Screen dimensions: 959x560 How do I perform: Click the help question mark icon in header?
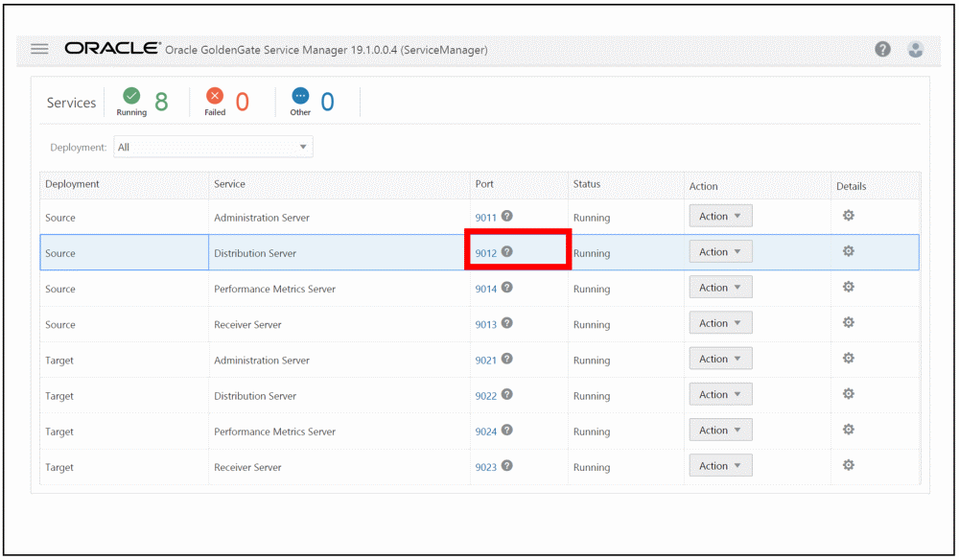point(882,50)
